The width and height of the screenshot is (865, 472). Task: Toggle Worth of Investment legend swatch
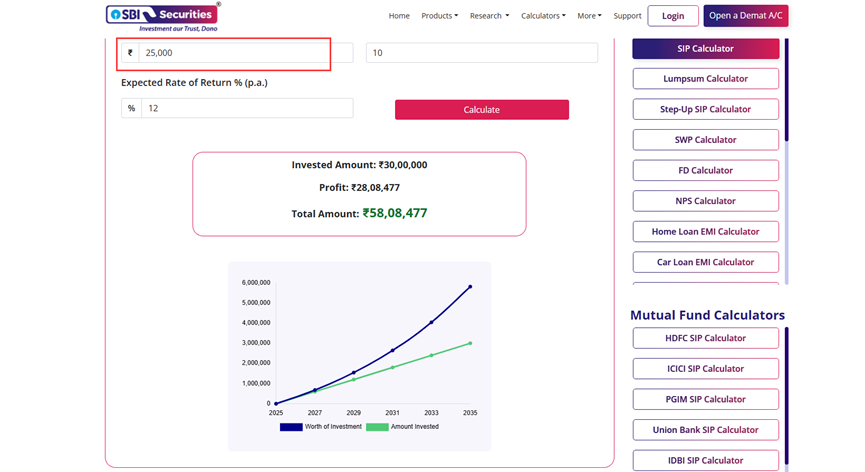tap(291, 427)
